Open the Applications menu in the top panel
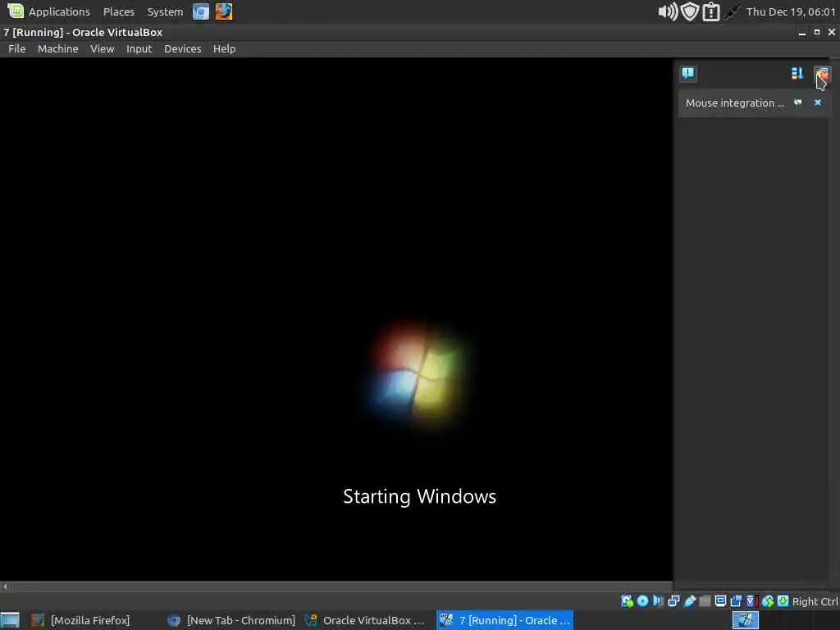The height and width of the screenshot is (630, 840). click(x=59, y=11)
